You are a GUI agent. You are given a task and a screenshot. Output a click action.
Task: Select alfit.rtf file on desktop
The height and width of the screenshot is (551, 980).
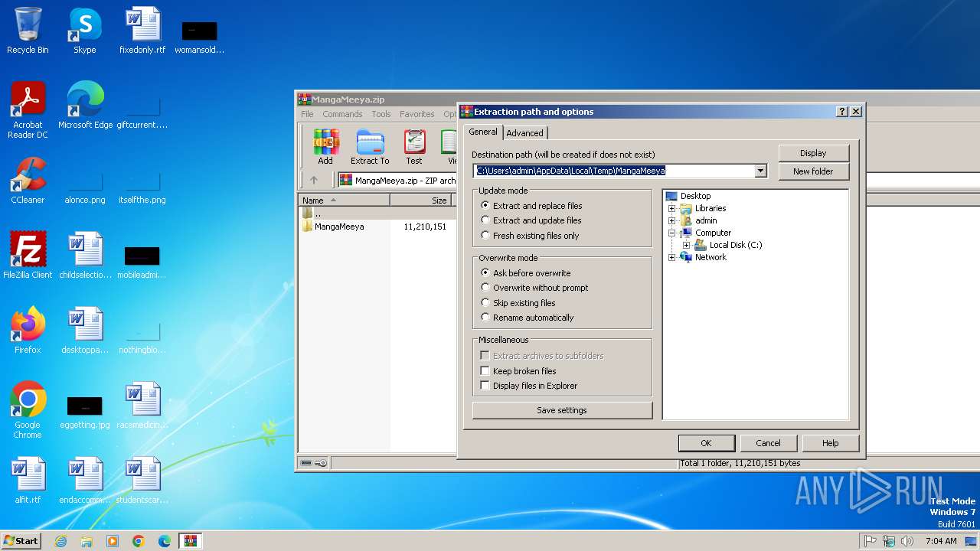[x=28, y=481]
